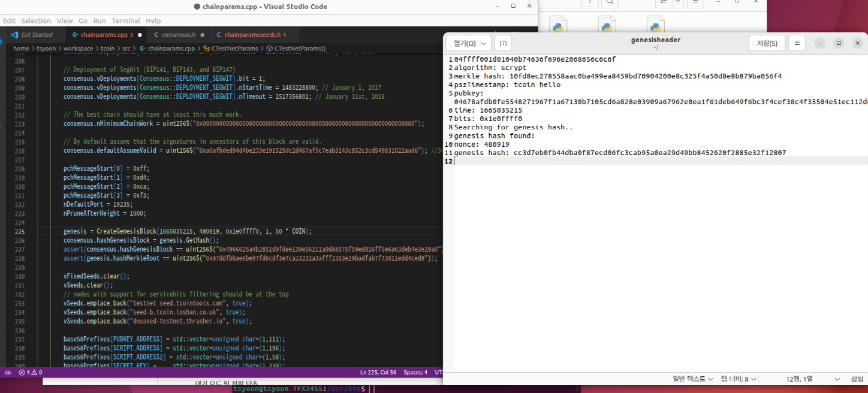Screen dimensions: 868x393
Task: Click the 'home' breadcrumb segment
Action: pyautogui.click(x=21, y=49)
